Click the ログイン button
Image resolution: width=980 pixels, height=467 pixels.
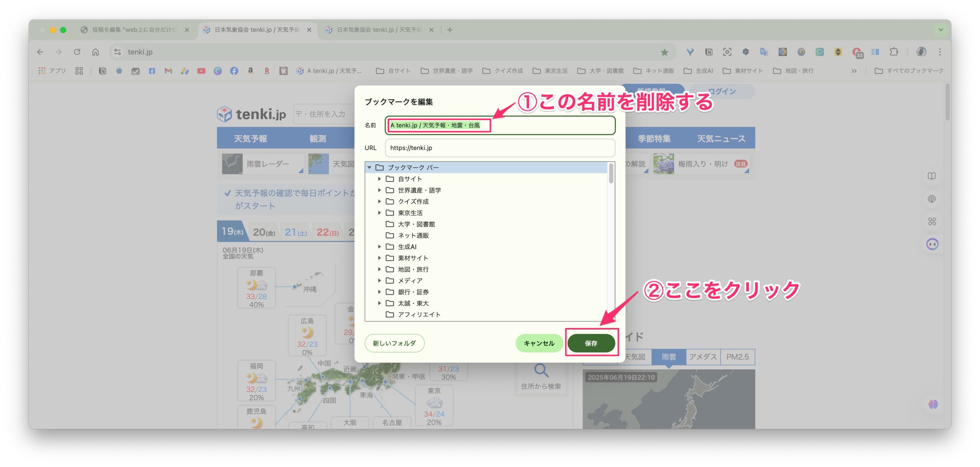pyautogui.click(x=722, y=91)
